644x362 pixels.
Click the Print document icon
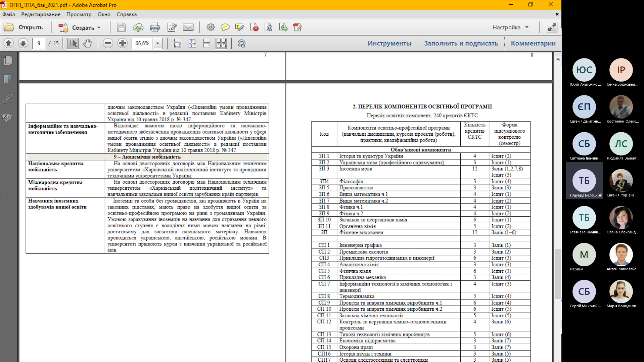(154, 28)
